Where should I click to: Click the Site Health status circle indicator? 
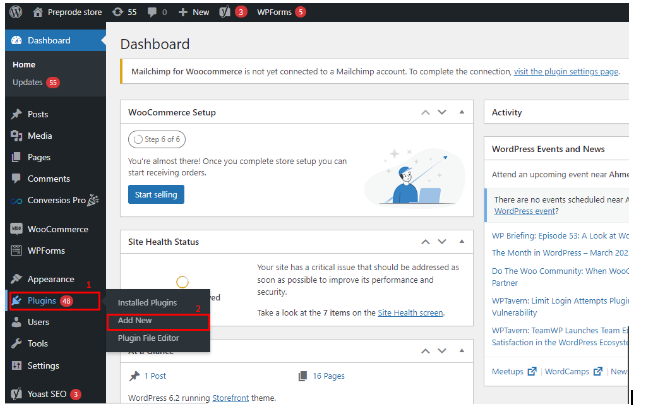point(182,282)
